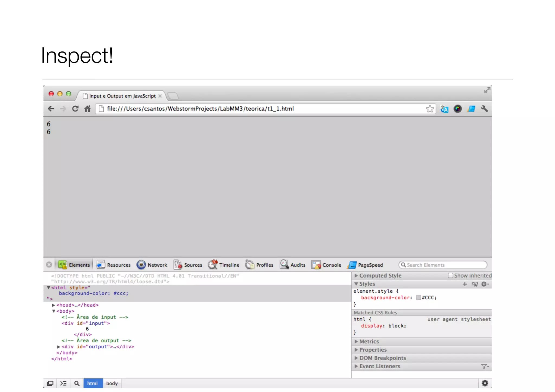Screen dimensions: 555x392
Task: Collapse the body node in the DOM tree
Action: pyautogui.click(x=54, y=311)
